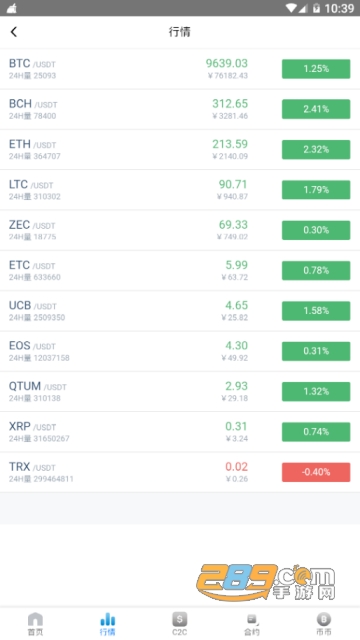Screen dimensions: 360x640
Task: Click BTC 1.25% change badge
Action: click(x=316, y=69)
